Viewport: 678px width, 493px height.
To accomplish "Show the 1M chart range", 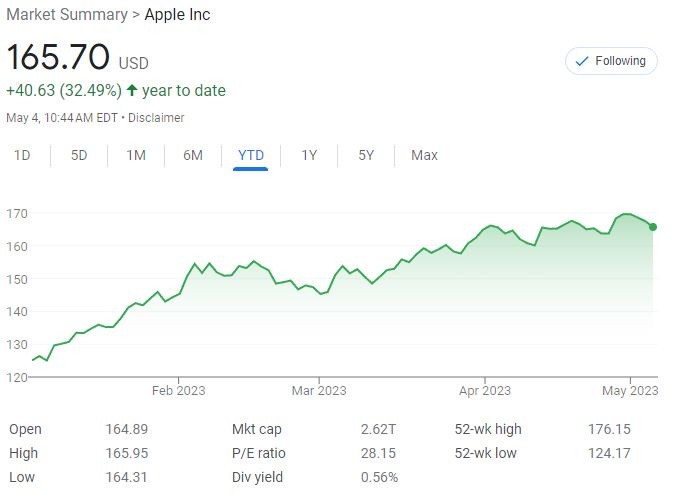I will click(136, 155).
